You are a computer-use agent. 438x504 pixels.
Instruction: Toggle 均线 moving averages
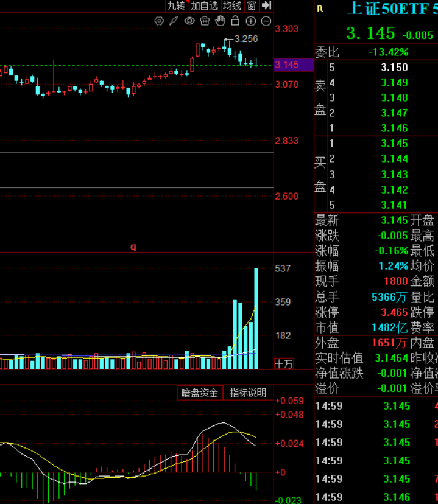[x=232, y=6]
